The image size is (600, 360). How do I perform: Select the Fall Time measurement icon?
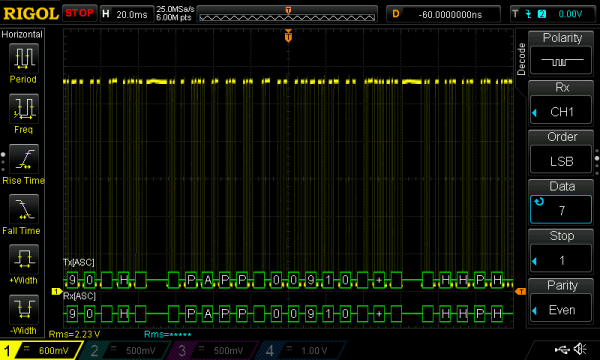tap(24, 209)
